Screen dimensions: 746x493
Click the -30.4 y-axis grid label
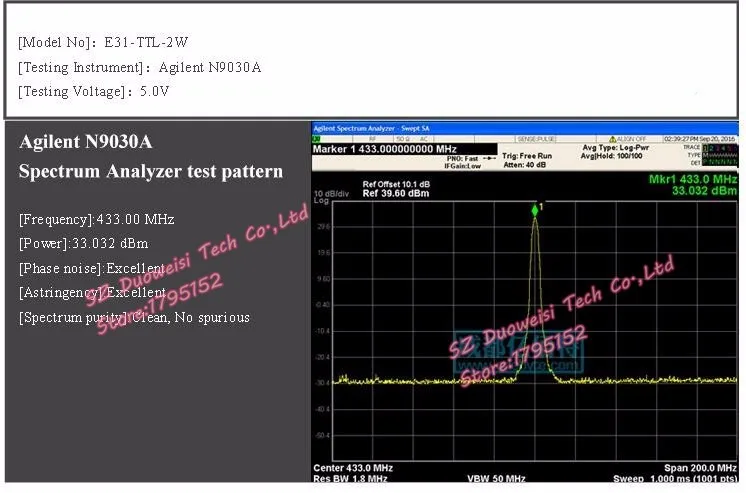coord(323,383)
